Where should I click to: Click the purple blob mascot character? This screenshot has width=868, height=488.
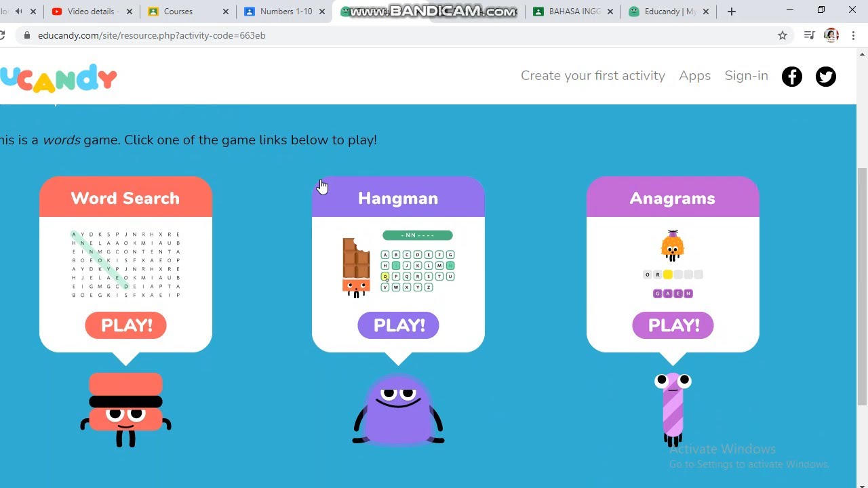click(398, 409)
